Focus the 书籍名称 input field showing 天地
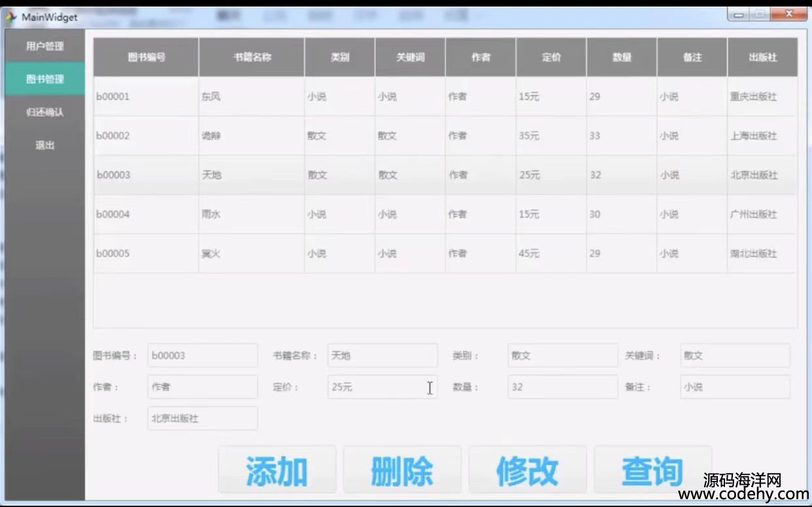This screenshot has height=507, width=812. 382,355
